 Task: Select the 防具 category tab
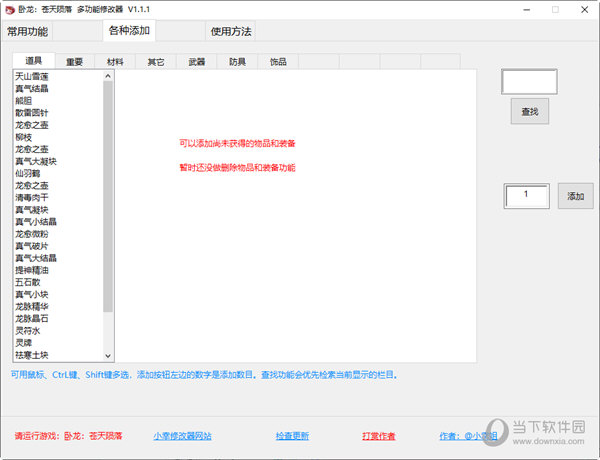click(237, 62)
